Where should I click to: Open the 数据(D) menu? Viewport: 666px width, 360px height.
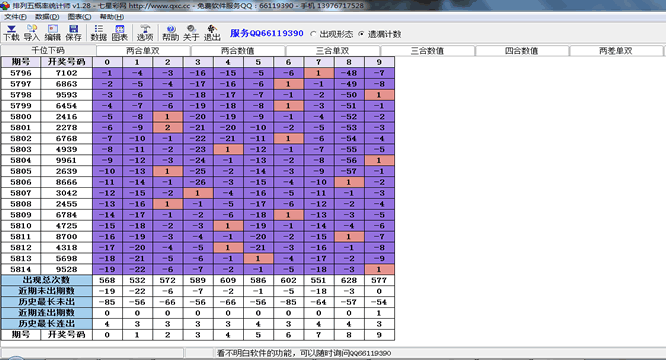pos(47,17)
